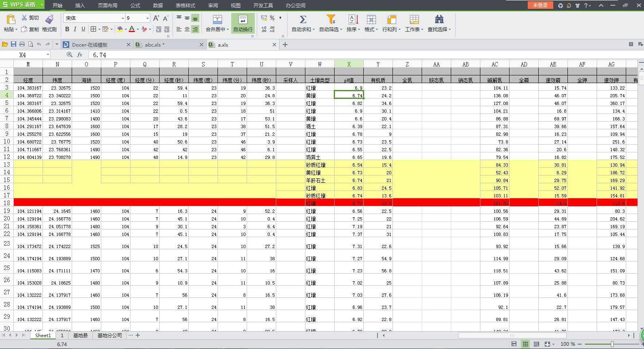Open the quick access toolbar customize arrow
The image size is (644, 349).
57,44
